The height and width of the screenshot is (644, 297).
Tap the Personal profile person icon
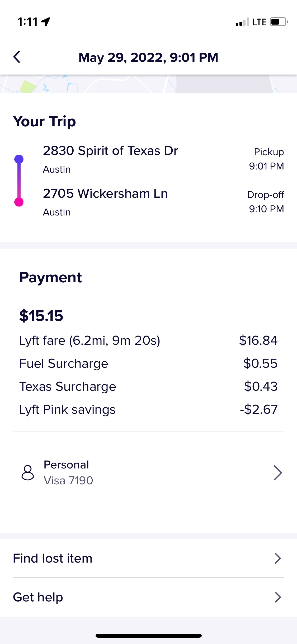coord(28,473)
